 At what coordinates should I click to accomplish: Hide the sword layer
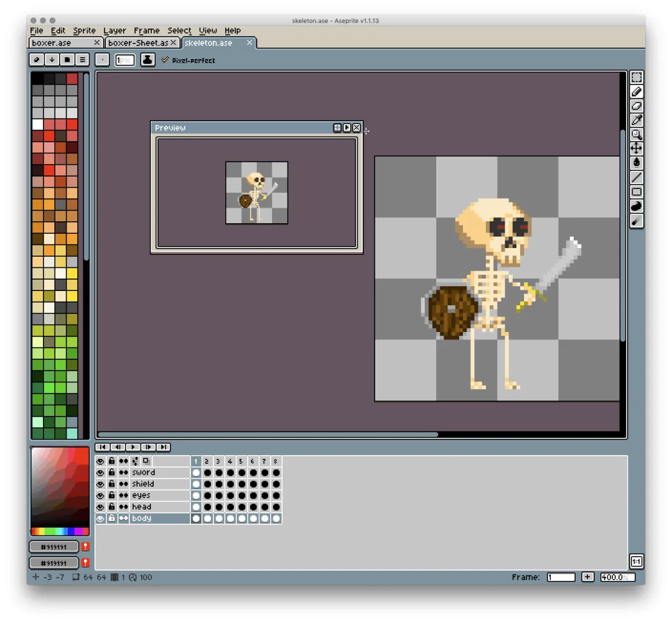point(100,473)
